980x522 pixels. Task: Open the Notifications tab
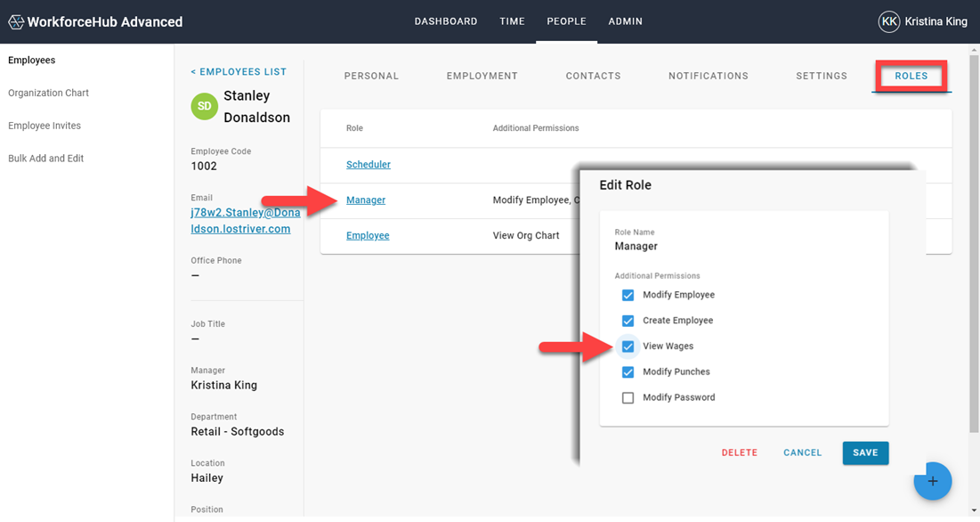708,77
